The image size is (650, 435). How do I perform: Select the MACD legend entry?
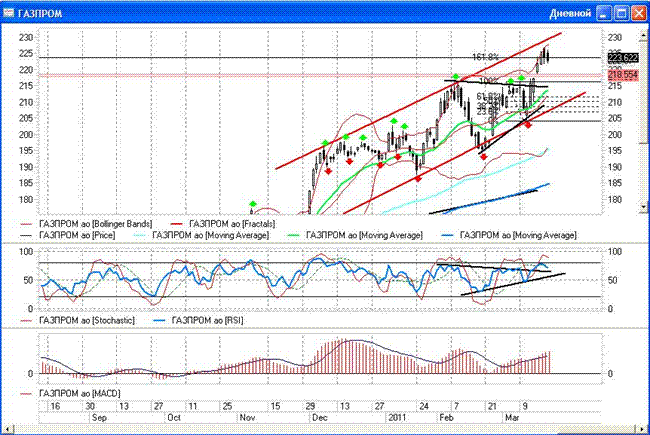point(70,393)
